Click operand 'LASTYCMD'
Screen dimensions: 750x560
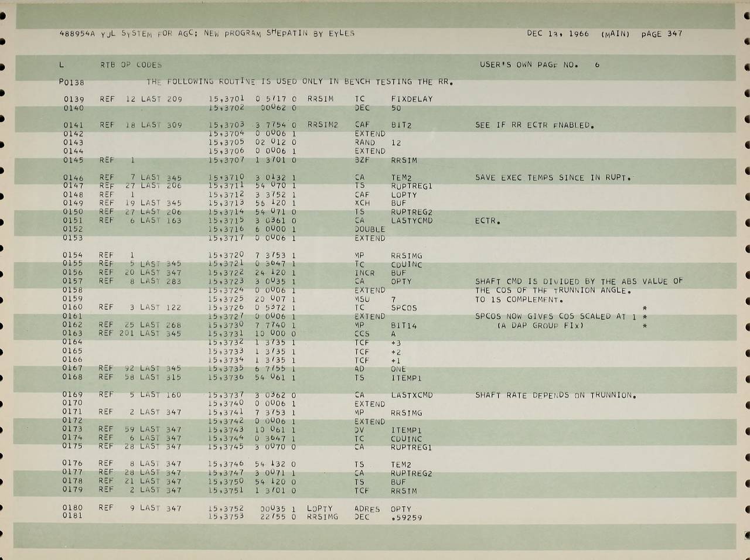[411, 221]
